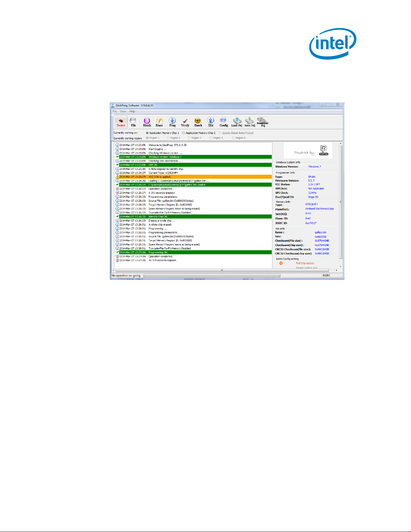Click the Download Prj toolbar icon
Screen dimensions: 411x532
262,122
